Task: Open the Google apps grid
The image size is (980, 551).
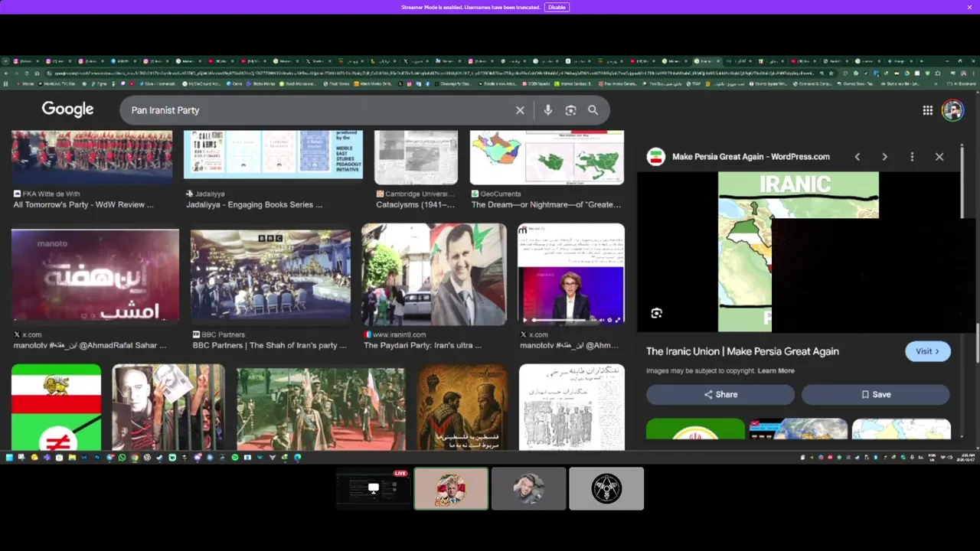Action: pyautogui.click(x=927, y=110)
